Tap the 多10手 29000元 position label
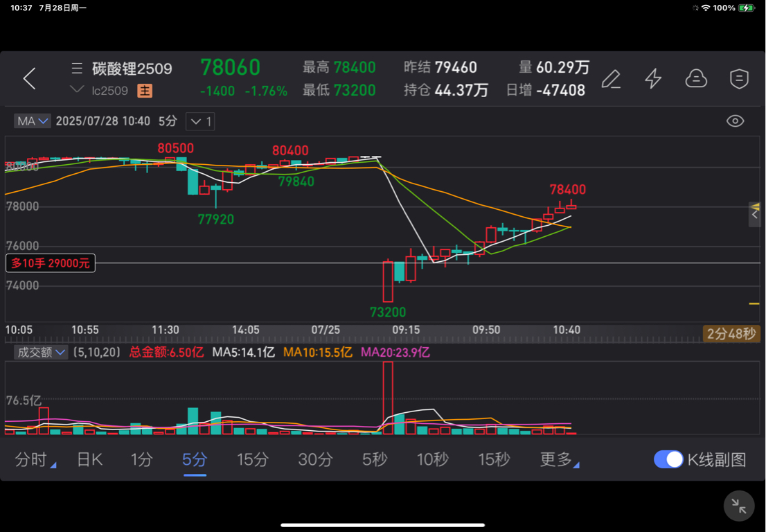Viewport: 766px width, 532px height. [x=51, y=263]
